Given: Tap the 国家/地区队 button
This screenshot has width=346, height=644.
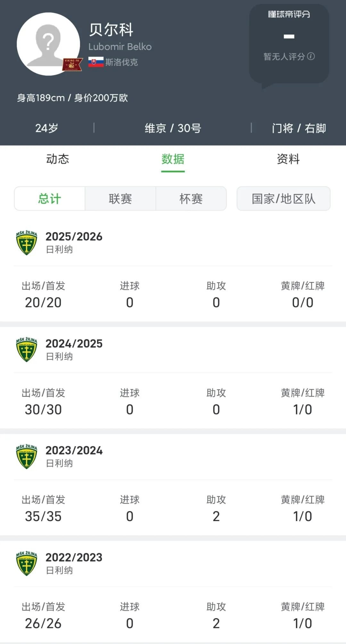Looking at the screenshot, I should tap(284, 199).
